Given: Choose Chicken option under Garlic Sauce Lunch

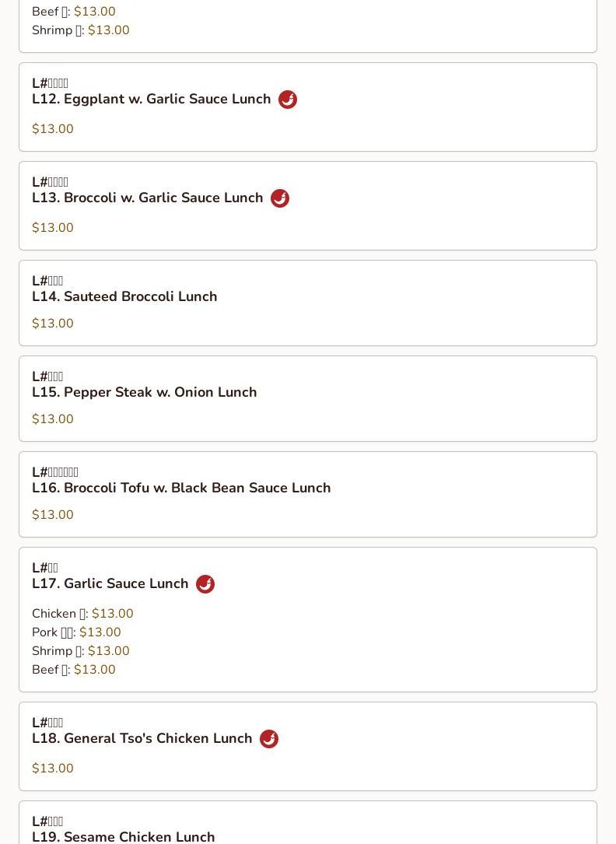Looking at the screenshot, I should [x=82, y=614].
